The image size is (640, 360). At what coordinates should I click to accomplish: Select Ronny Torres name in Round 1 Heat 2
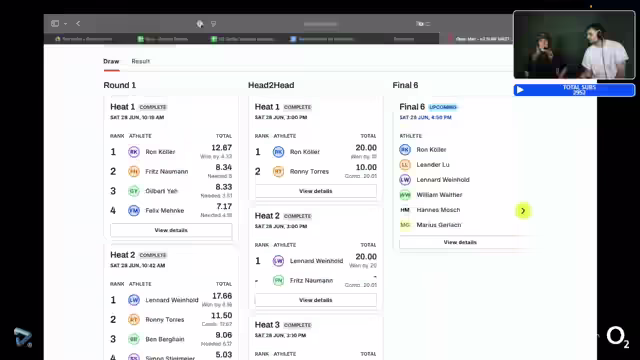pyautogui.click(x=164, y=320)
